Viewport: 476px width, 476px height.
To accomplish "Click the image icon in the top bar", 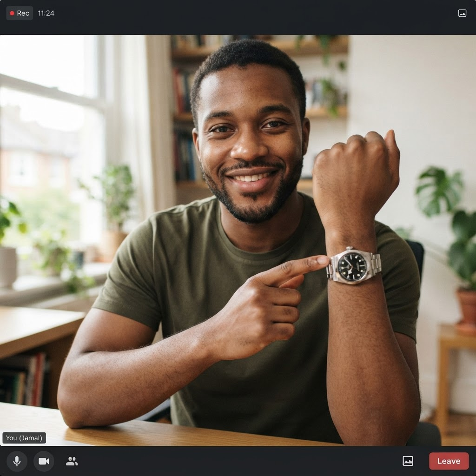I will coord(462,13).
